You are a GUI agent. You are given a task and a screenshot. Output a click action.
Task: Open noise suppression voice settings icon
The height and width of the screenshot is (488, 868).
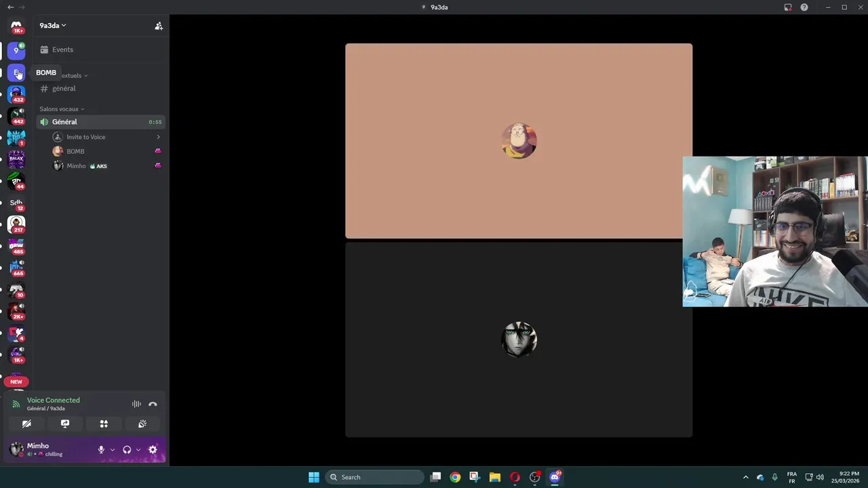136,404
